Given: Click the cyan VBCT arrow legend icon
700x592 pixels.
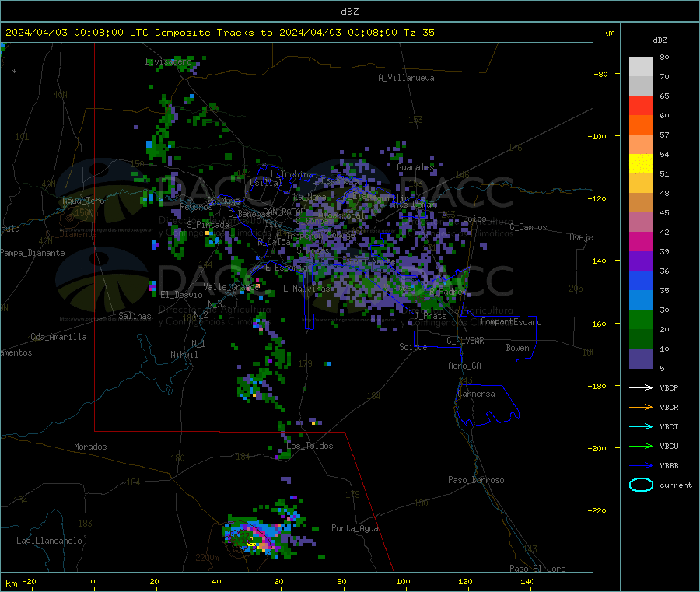Looking at the screenshot, I should click(641, 426).
